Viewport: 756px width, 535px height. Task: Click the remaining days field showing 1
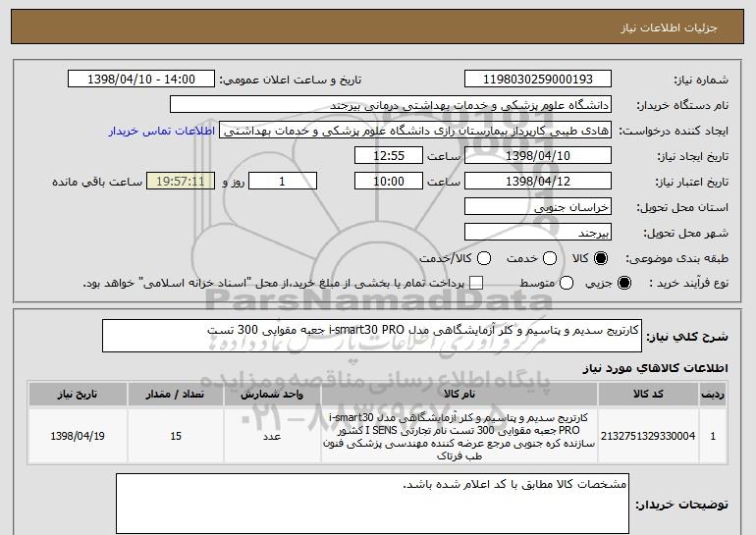283,182
